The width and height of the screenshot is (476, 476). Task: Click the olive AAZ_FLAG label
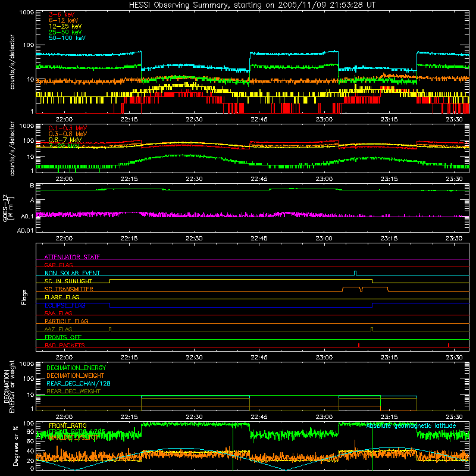(58, 329)
